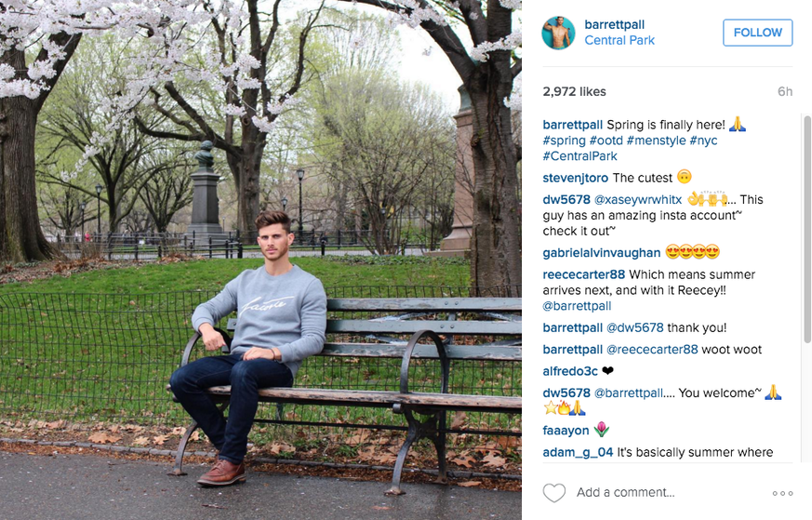The width and height of the screenshot is (812, 520).
Task: Open the #spring hashtag
Action: pyautogui.click(x=564, y=140)
